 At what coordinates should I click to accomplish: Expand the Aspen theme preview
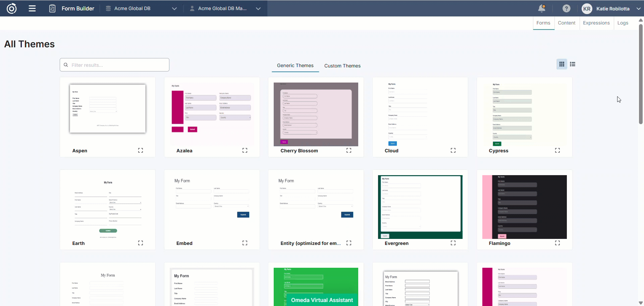141,150
